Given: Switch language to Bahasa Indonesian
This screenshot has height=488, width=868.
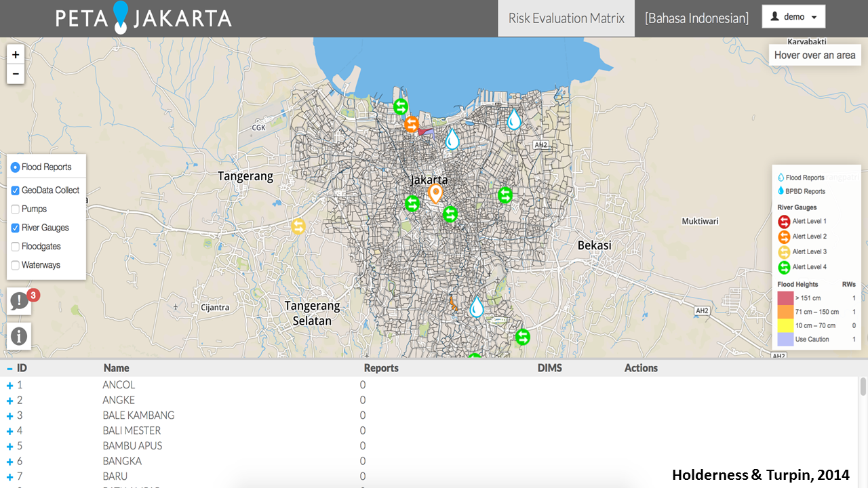Looking at the screenshot, I should pos(697,18).
